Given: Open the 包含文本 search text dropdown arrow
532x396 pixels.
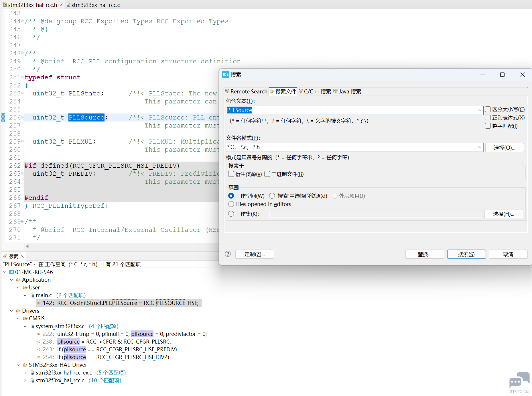Looking at the screenshot, I should coord(480,110).
